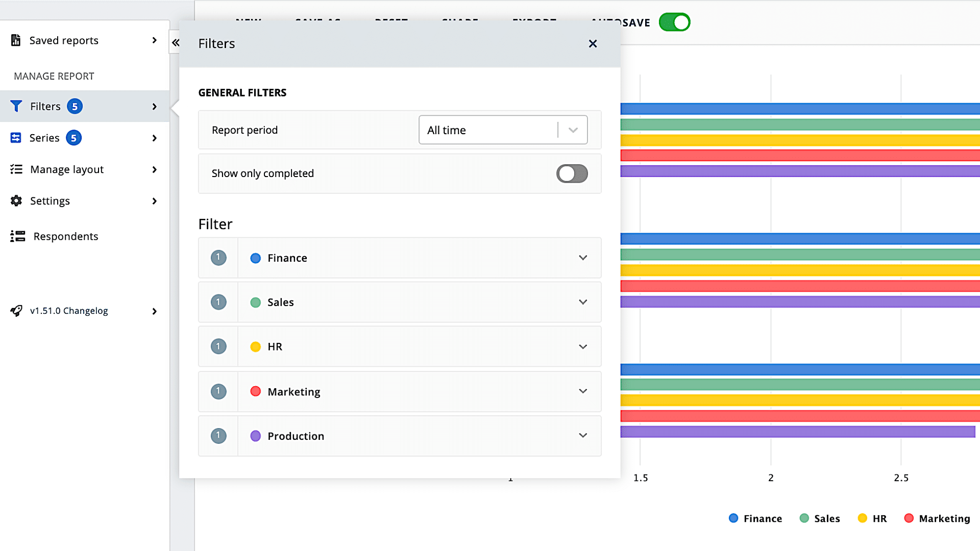Open the Filters panel menu
This screenshot has height=551, width=980.
(x=84, y=106)
